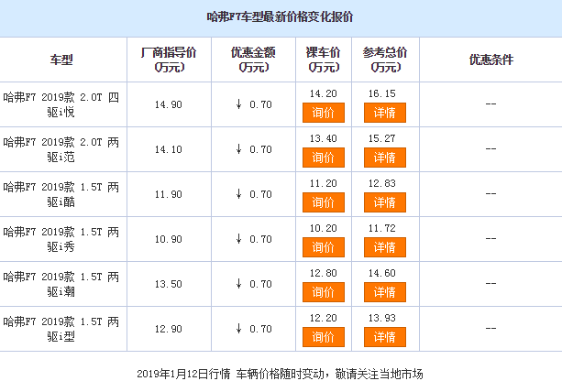Click discount 0.70 in 两驱i潮 row
This screenshot has width=562, height=392.
click(x=254, y=284)
